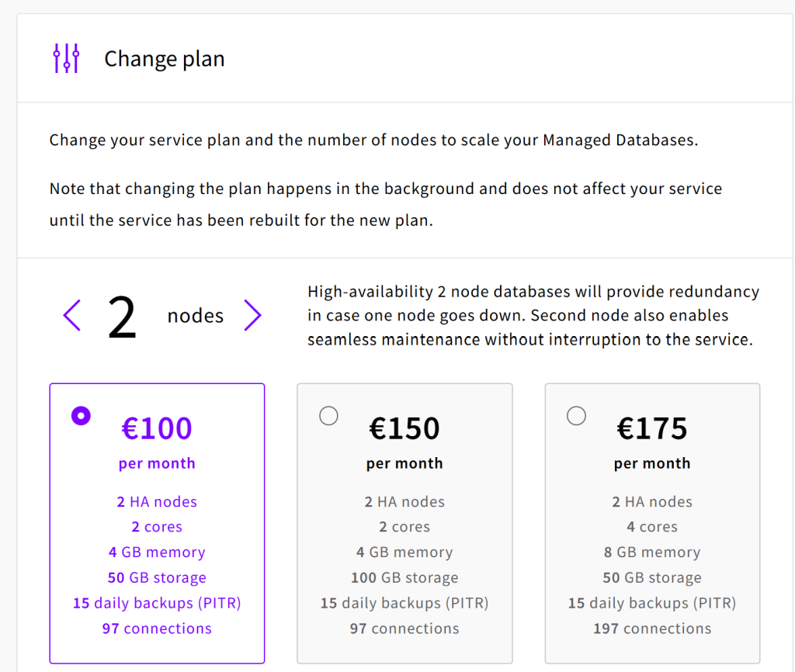Click 8 GB memory in the €175 plan
Viewport: 795px width, 672px height.
[652, 552]
